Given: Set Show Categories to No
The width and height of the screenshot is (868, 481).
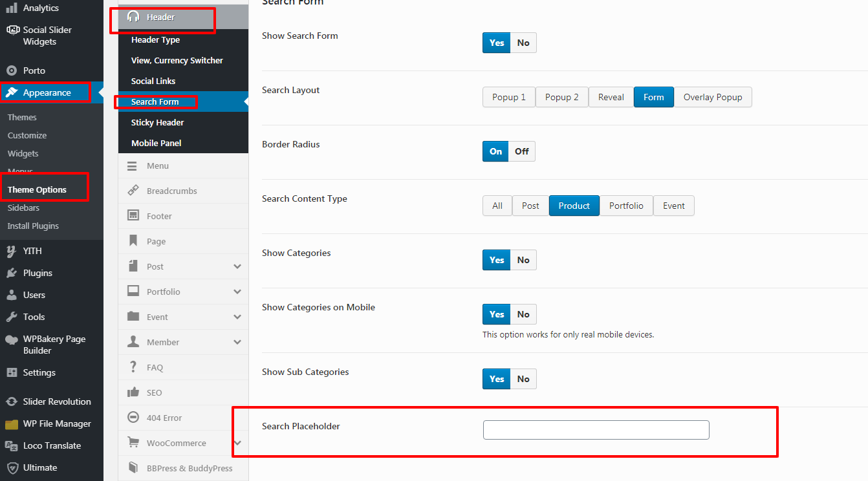Looking at the screenshot, I should point(523,260).
